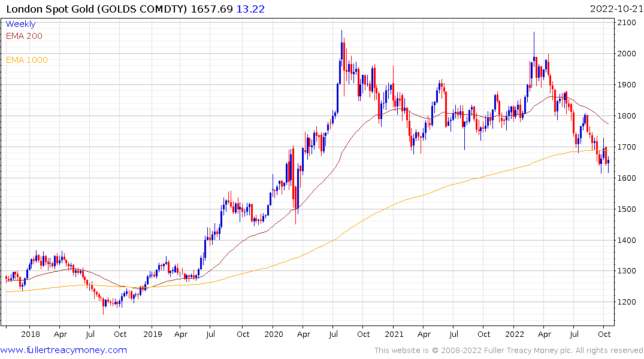The width and height of the screenshot is (644, 359).
Task: Click the 1900 price axis label
Action: (x=627, y=85)
